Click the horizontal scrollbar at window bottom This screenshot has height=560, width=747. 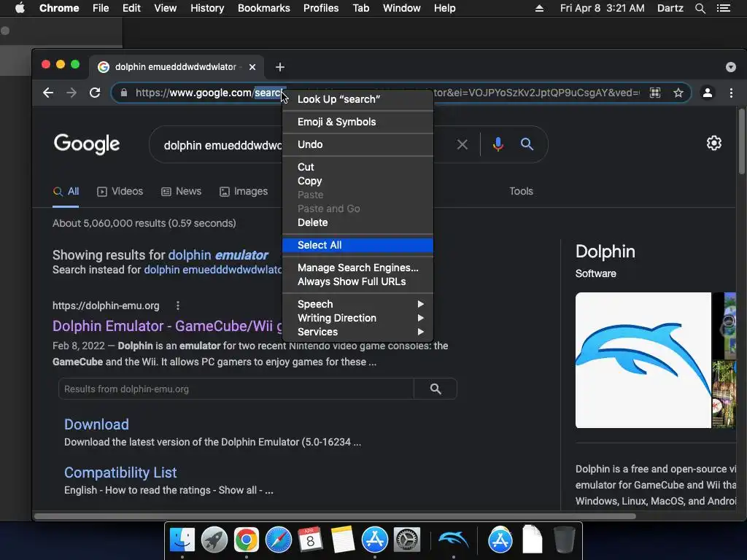pos(335,516)
